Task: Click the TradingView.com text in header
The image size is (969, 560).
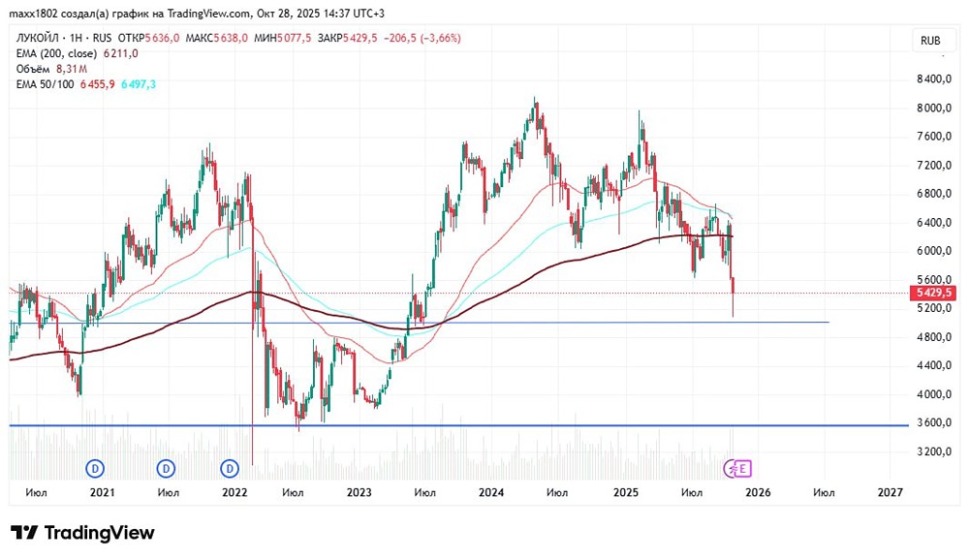Action: click(x=209, y=13)
